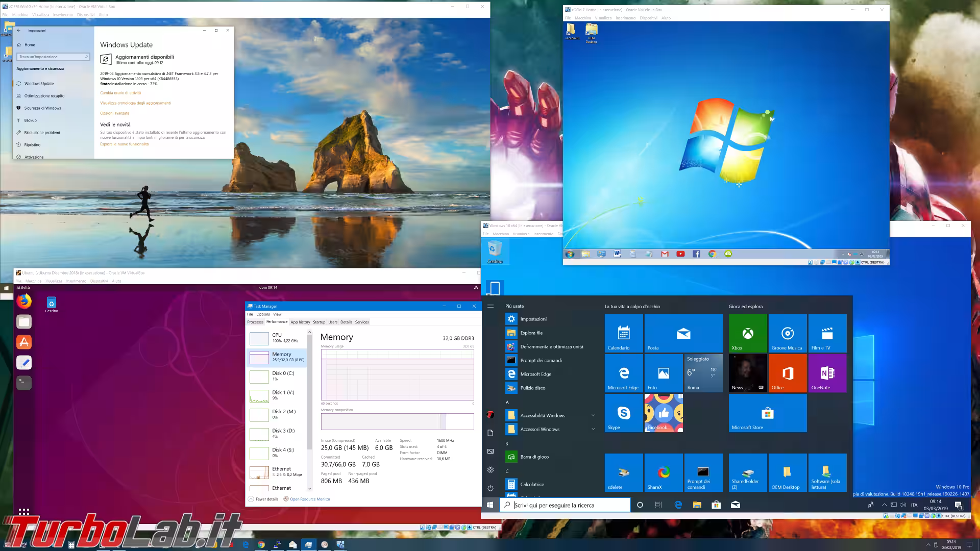Select Sicurezza di Windows in the settings sidebar

42,108
